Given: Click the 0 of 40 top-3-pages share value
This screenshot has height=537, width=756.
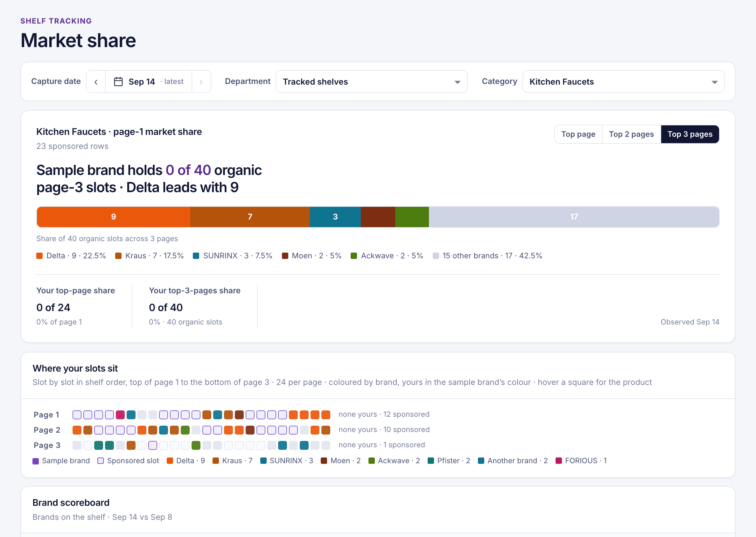Looking at the screenshot, I should (x=166, y=308).
